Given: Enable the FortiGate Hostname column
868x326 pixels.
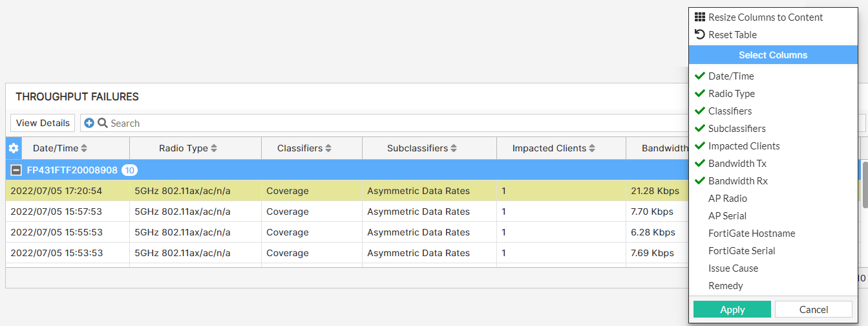Looking at the screenshot, I should [x=751, y=234].
